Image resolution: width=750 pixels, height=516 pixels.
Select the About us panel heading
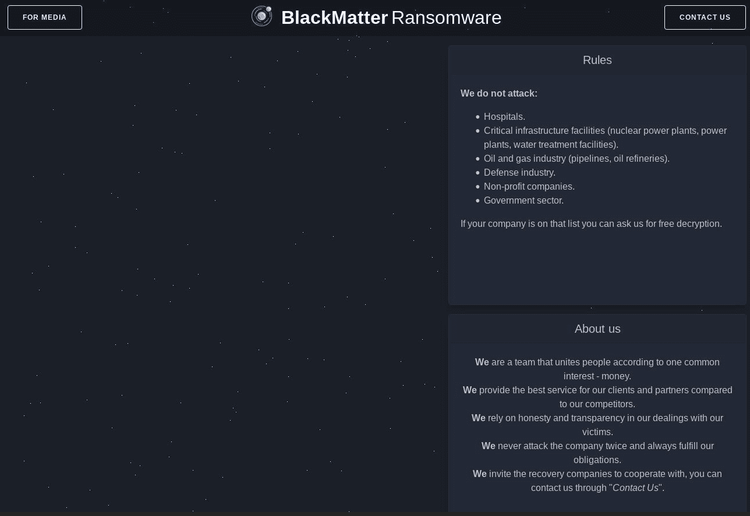pos(597,329)
